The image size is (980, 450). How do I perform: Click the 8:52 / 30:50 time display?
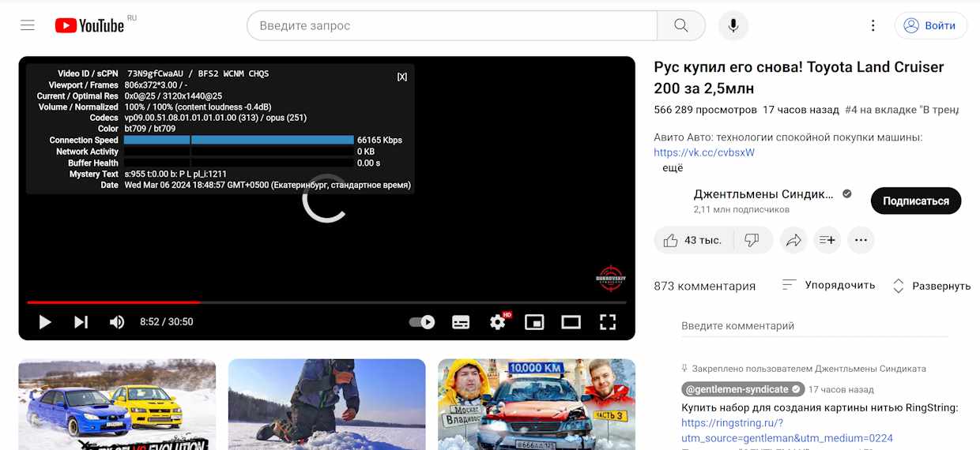(x=167, y=321)
